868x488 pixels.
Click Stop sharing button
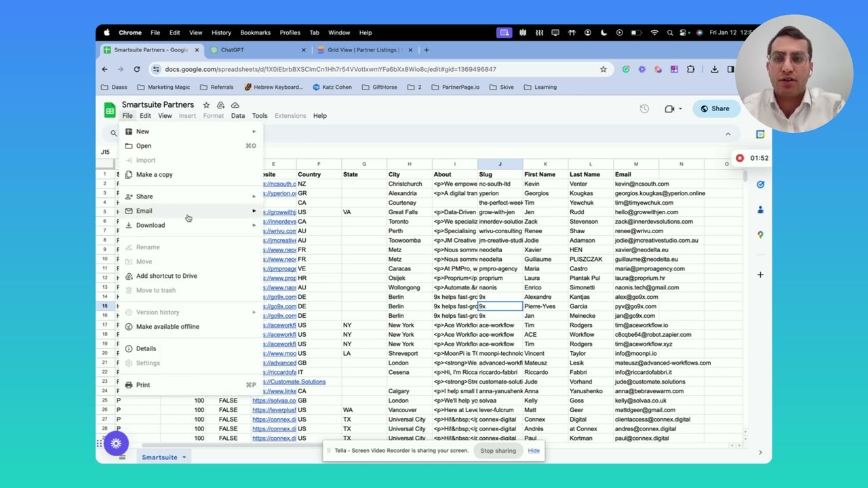pos(498,451)
